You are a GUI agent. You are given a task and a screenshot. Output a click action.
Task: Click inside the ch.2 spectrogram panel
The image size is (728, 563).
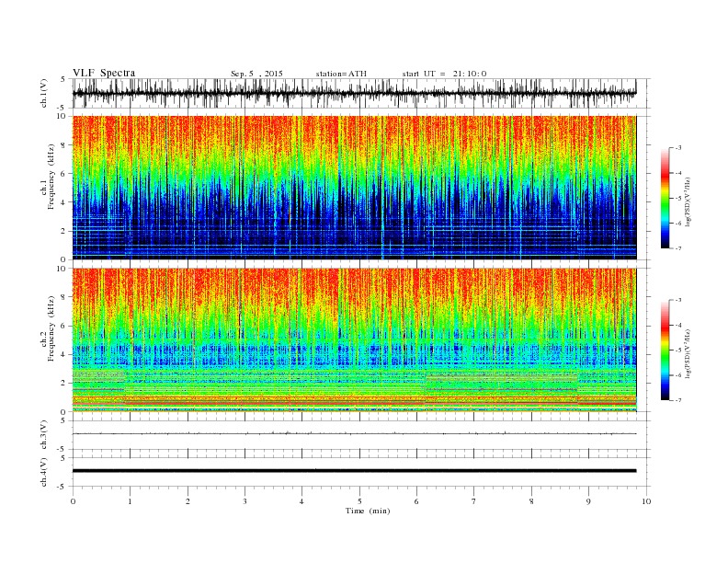coord(354,339)
